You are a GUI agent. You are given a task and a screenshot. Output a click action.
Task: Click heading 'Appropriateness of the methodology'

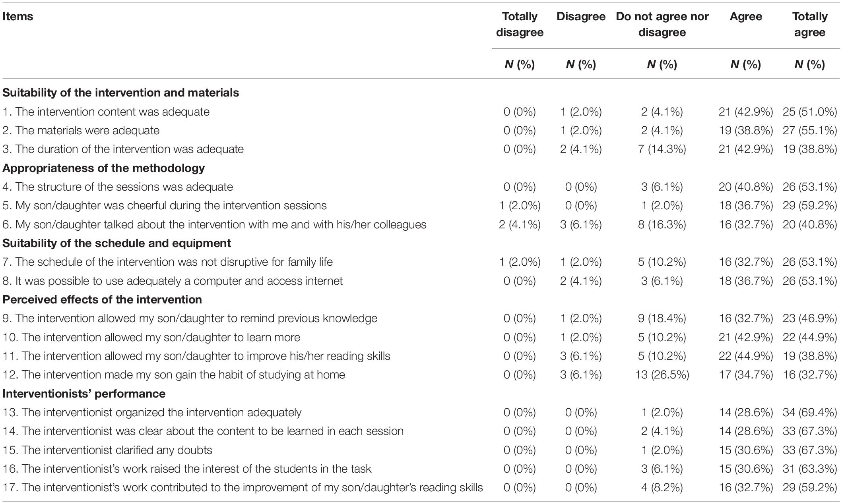(x=104, y=168)
